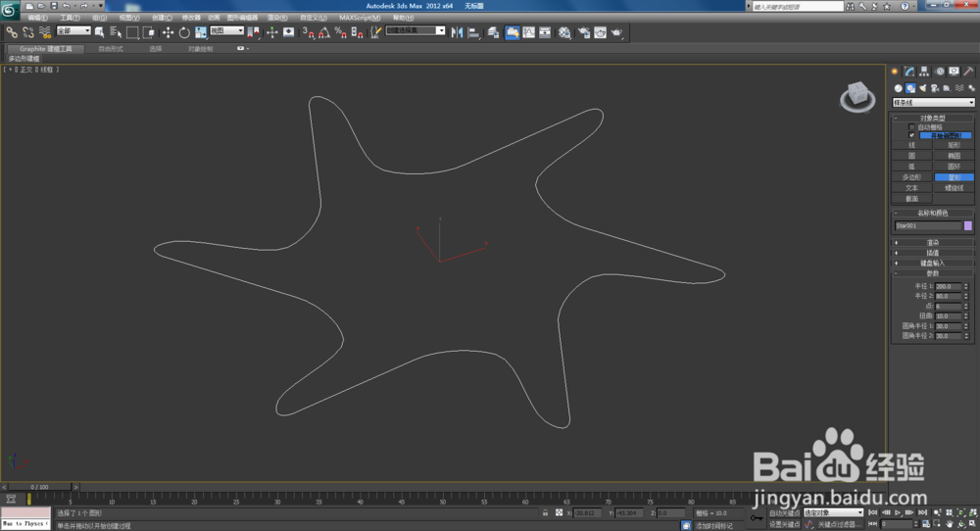Toggle 自动关键点 auto key mode
The height and width of the screenshot is (531, 980).
coord(784,513)
